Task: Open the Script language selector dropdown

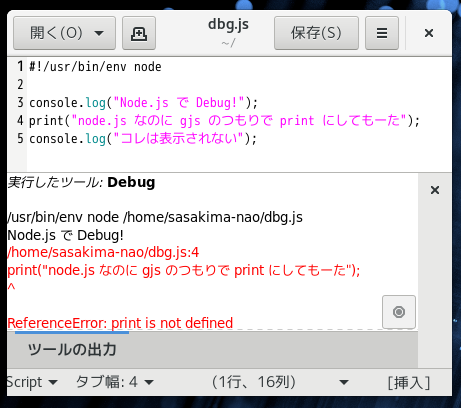Action: (32, 382)
